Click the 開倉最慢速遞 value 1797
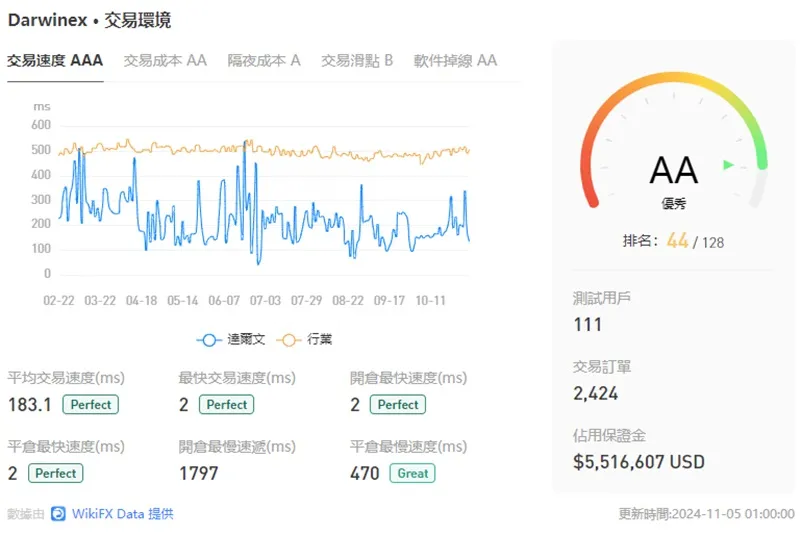The height and width of the screenshot is (535, 801). (x=199, y=473)
